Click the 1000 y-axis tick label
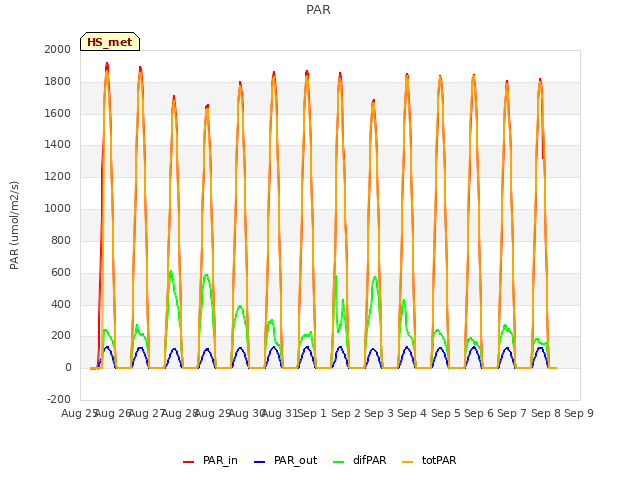The image size is (640, 480). pyautogui.click(x=58, y=208)
